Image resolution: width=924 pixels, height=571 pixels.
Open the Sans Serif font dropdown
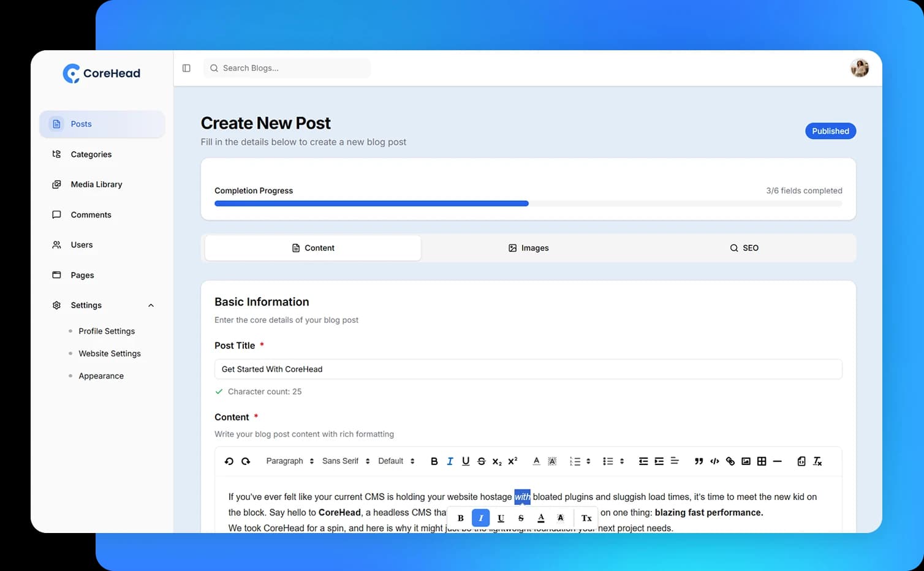[346, 461]
